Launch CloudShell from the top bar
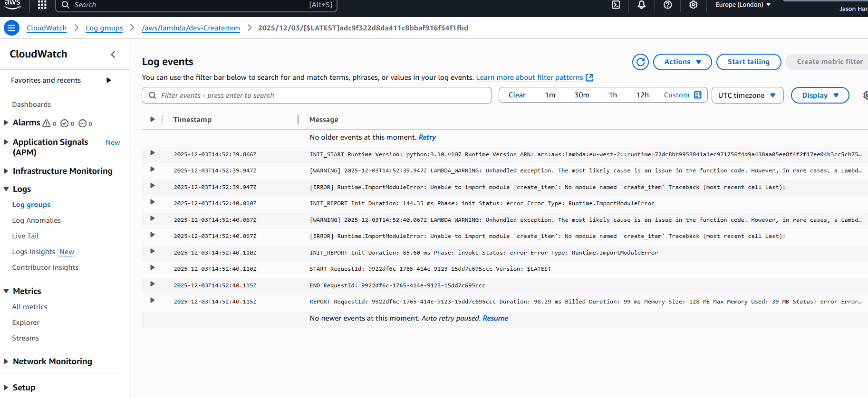Image resolution: width=868 pixels, height=398 pixels. [x=616, y=5]
